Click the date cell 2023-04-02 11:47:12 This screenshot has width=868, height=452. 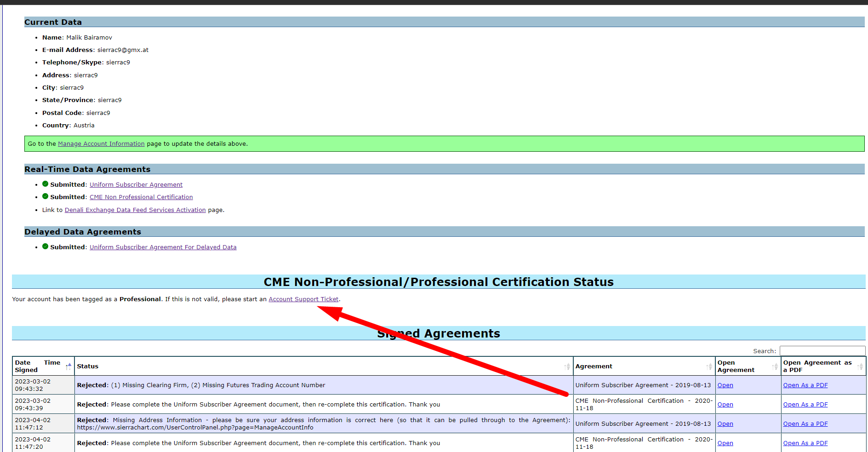pyautogui.click(x=43, y=424)
